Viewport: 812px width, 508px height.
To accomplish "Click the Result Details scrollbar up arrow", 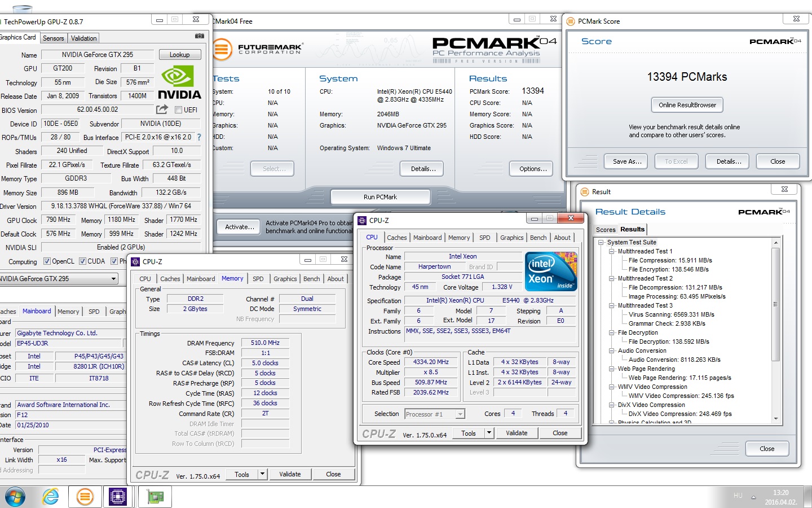I will pos(776,243).
